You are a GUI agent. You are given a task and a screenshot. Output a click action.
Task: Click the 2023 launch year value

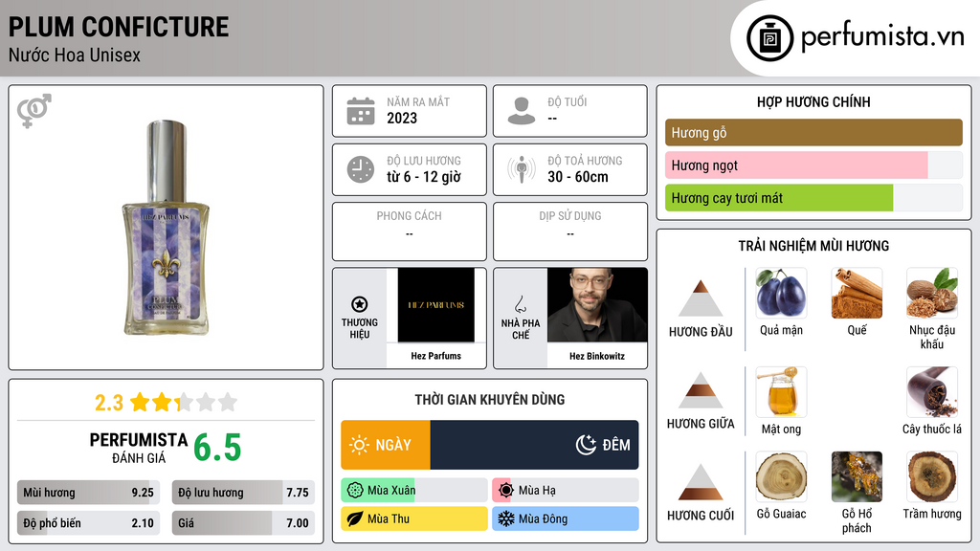point(402,118)
